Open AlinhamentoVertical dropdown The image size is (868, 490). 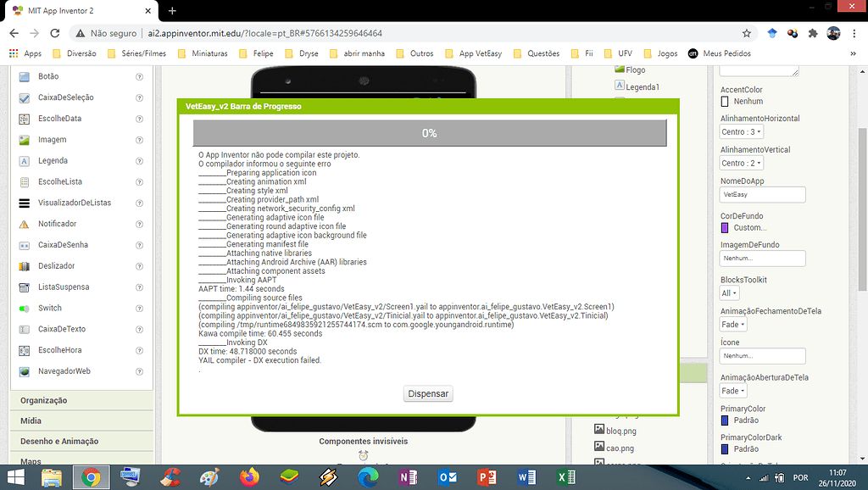click(x=742, y=164)
